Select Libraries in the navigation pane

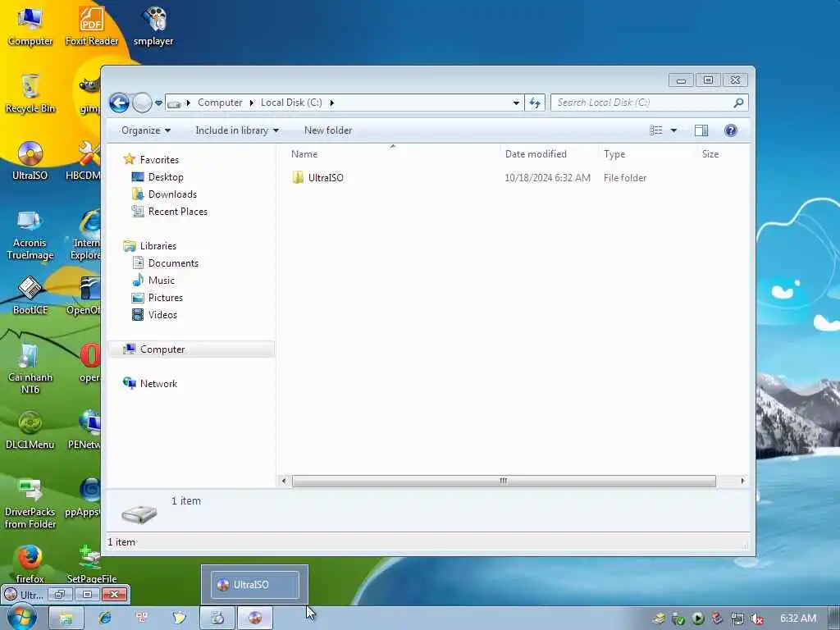click(x=158, y=246)
